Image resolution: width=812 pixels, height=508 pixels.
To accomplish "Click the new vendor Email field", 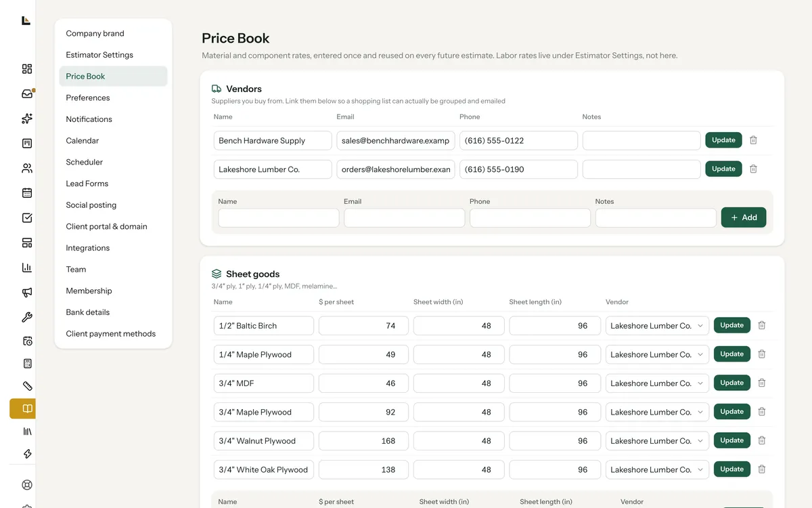I will 405,218.
